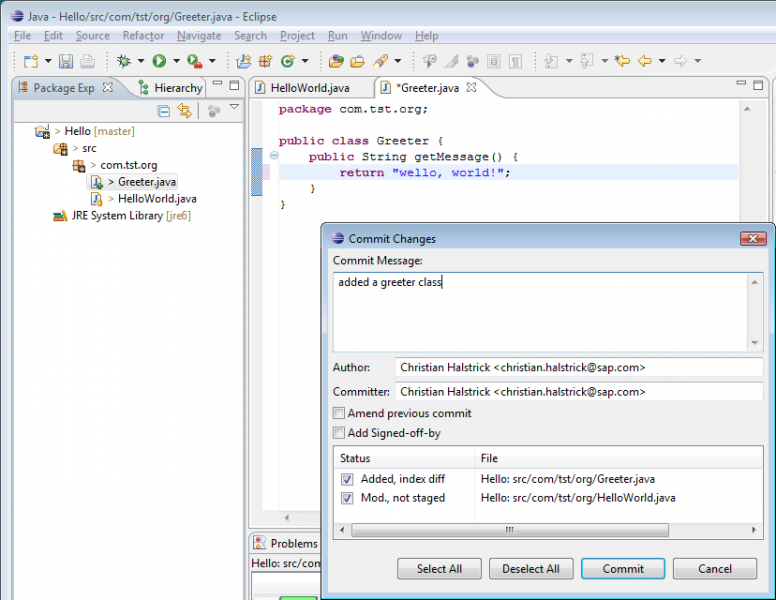
Task: Open the Window menu
Action: coord(381,36)
